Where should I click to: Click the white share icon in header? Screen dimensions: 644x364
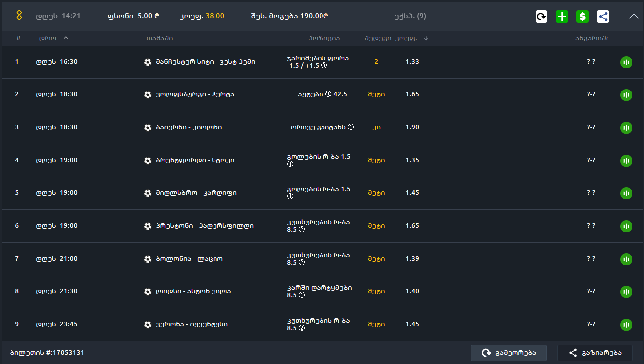(603, 16)
